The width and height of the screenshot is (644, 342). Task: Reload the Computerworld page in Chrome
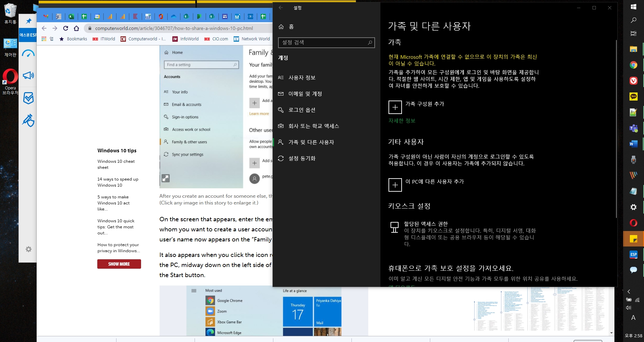click(66, 28)
